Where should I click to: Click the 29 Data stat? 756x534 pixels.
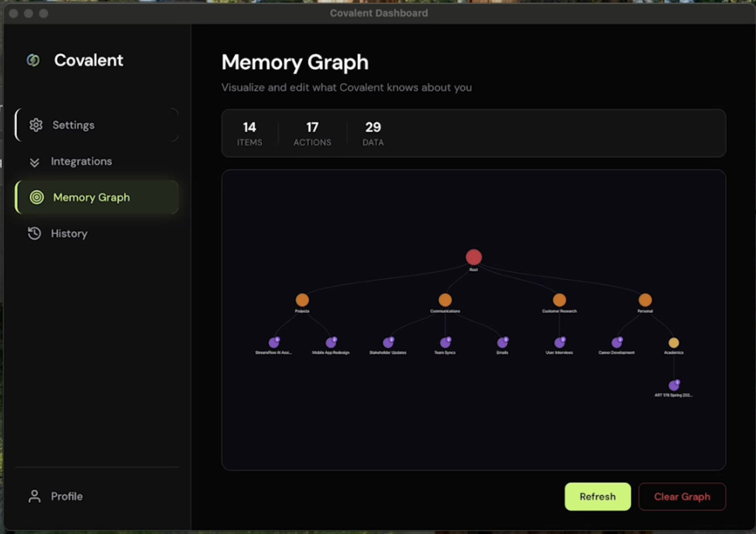point(373,133)
